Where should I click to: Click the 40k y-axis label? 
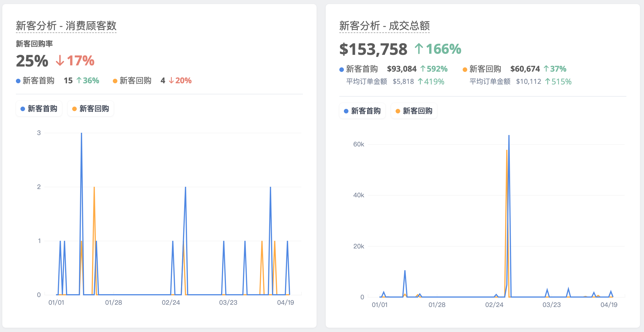click(359, 195)
